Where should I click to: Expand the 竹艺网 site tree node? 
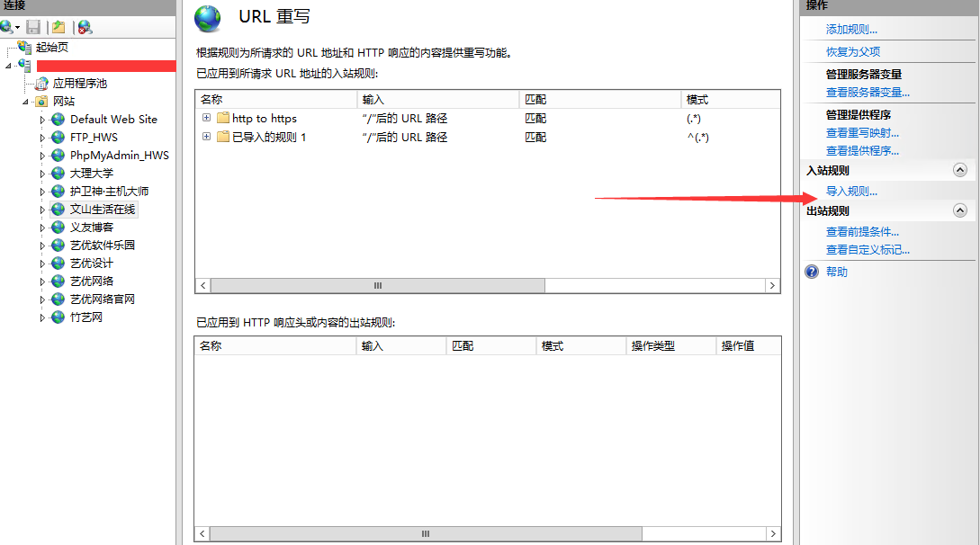(x=40, y=317)
